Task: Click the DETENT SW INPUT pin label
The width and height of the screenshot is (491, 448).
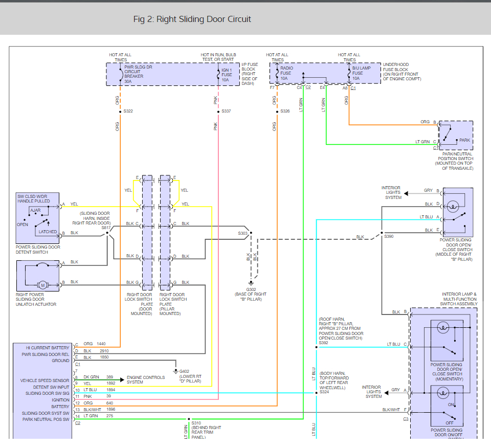Action: click(51, 387)
